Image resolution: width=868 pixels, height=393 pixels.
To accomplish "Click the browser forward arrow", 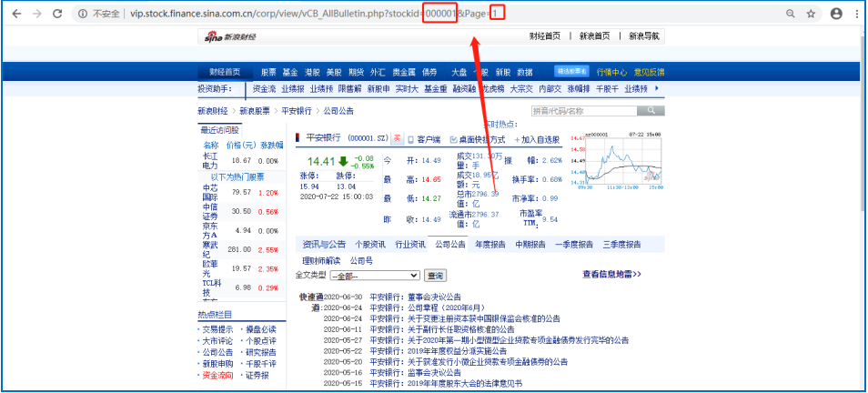I will [37, 14].
